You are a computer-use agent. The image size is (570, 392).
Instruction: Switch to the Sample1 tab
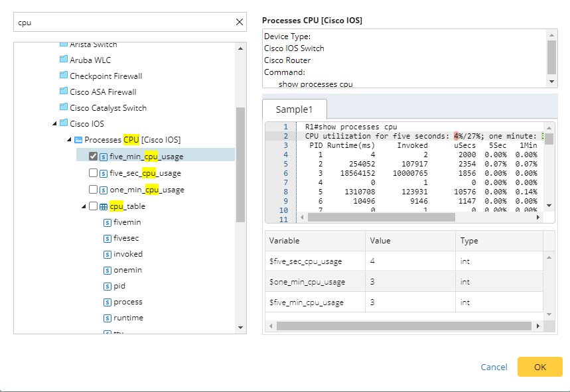[294, 109]
